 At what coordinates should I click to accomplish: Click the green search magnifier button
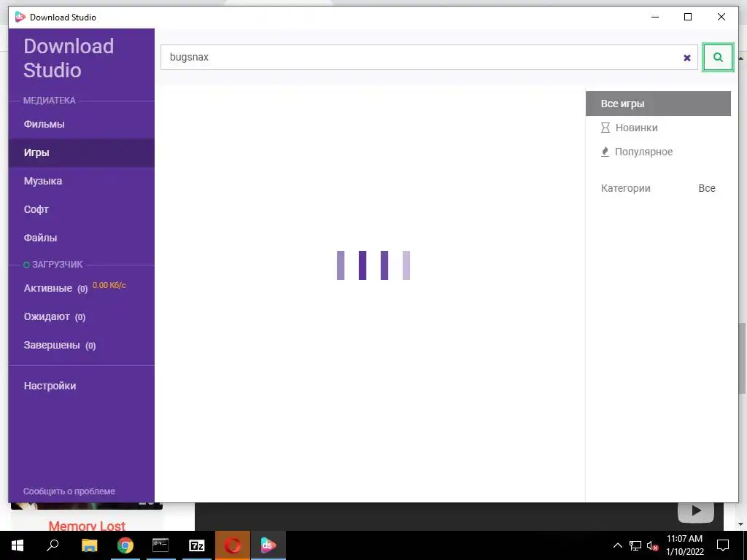718,57
